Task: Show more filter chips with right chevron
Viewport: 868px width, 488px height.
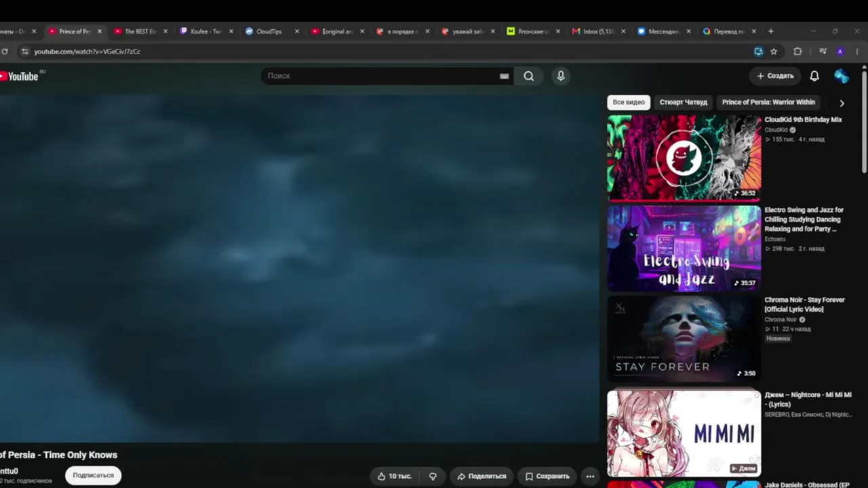Action: coord(842,103)
